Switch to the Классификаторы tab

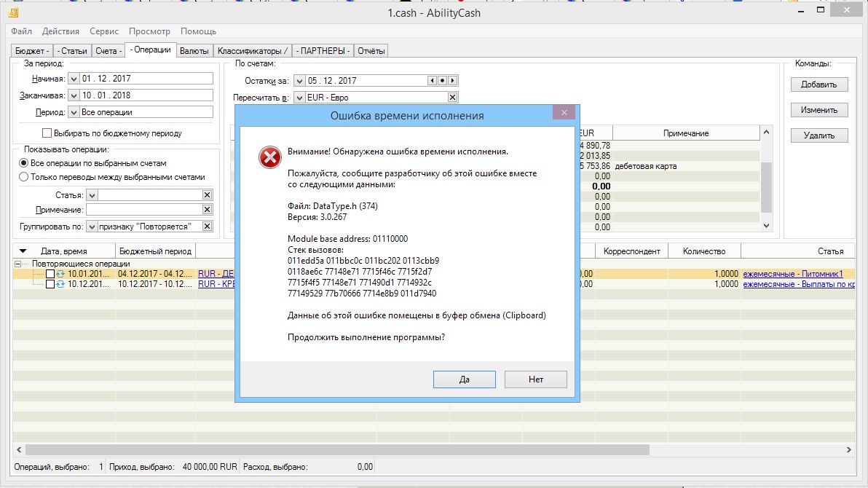[253, 50]
